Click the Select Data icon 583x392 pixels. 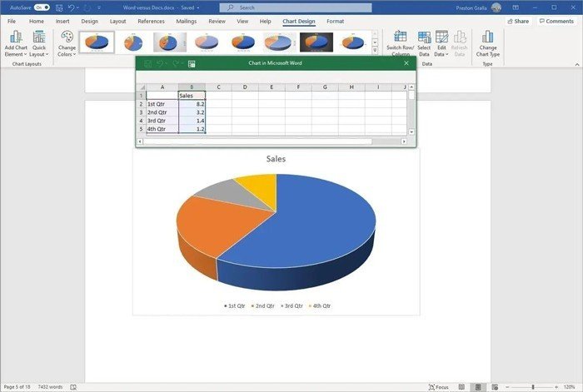424,42
